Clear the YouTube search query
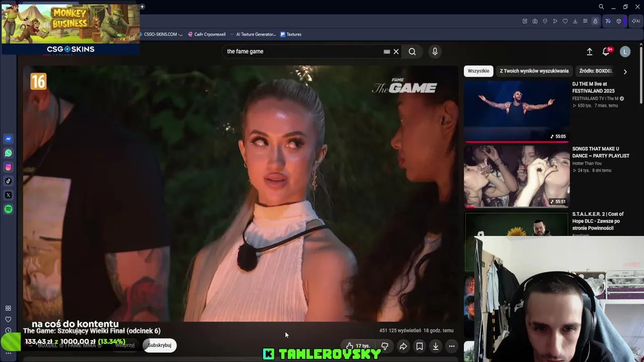The width and height of the screenshot is (644, 362). (x=396, y=51)
